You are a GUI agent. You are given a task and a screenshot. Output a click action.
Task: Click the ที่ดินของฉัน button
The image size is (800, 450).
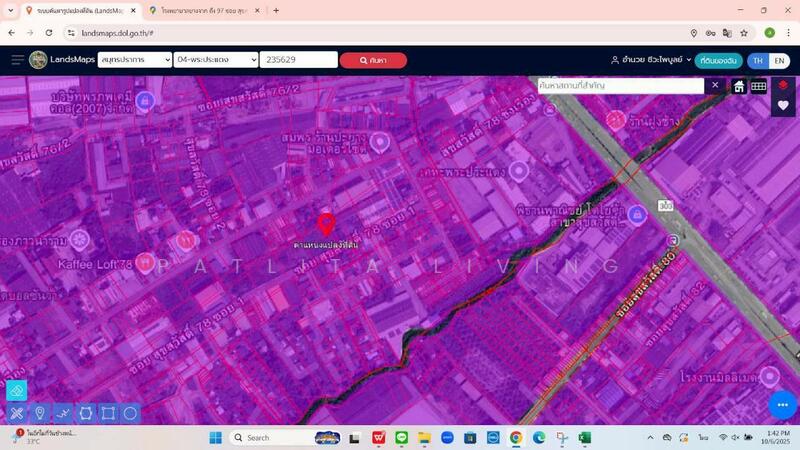pyautogui.click(x=719, y=60)
